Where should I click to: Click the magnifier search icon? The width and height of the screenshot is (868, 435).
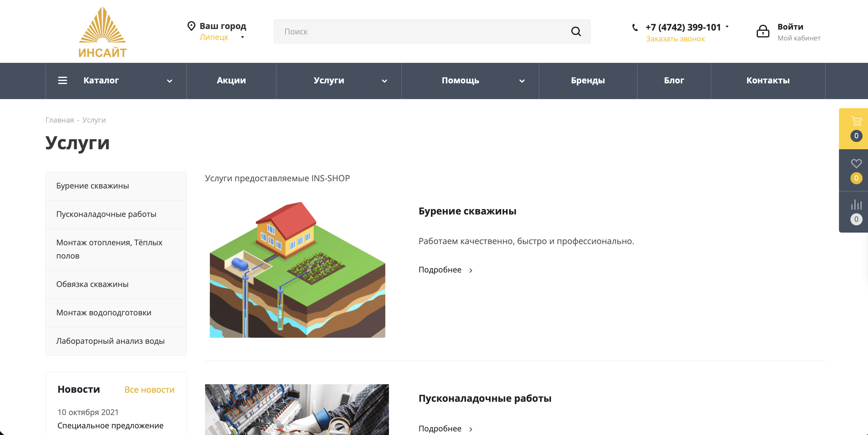click(x=576, y=32)
